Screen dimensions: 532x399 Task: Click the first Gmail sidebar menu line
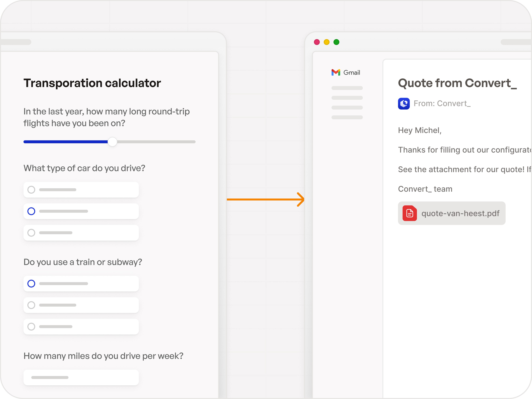(x=347, y=88)
